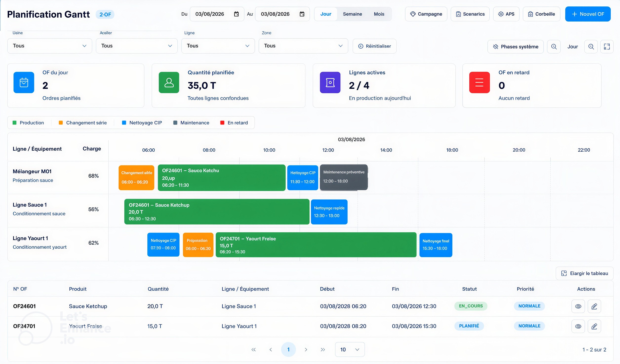This screenshot has height=364, width=620.
Task: Open the end date calendar picker icon
Action: coord(302,14)
